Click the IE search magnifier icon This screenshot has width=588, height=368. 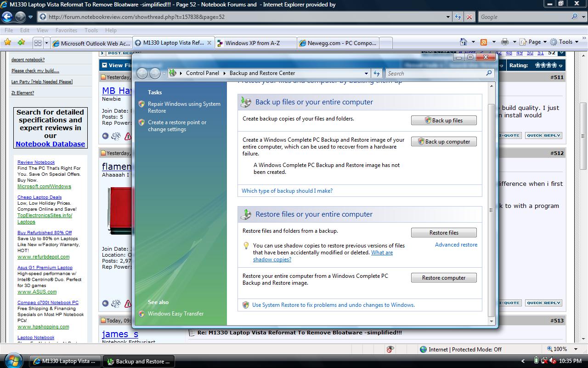point(575,17)
